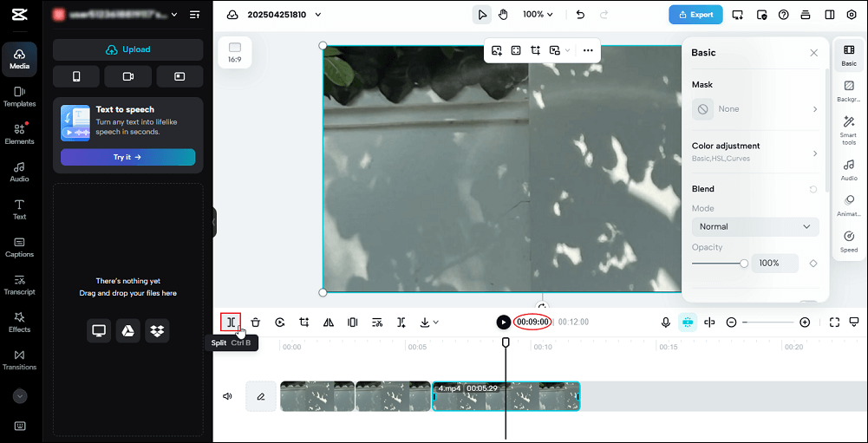Image resolution: width=868 pixels, height=443 pixels.
Task: Record screen icon button
Action: [x=179, y=77]
